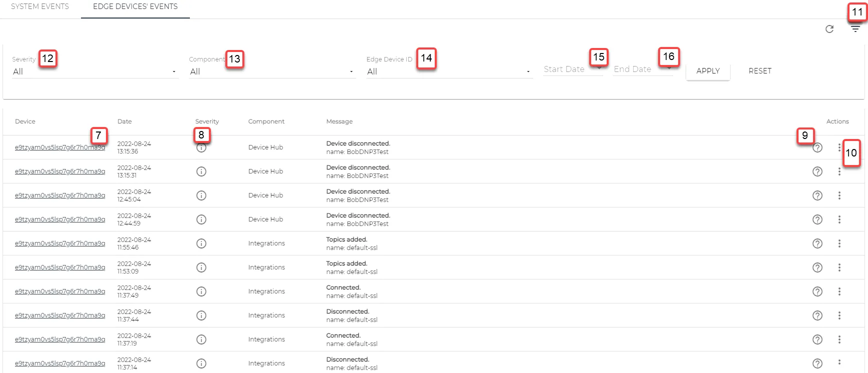Click the severity info icon for the 13:15:31 event
Viewport: 868px width, 373px height.
coord(201,171)
